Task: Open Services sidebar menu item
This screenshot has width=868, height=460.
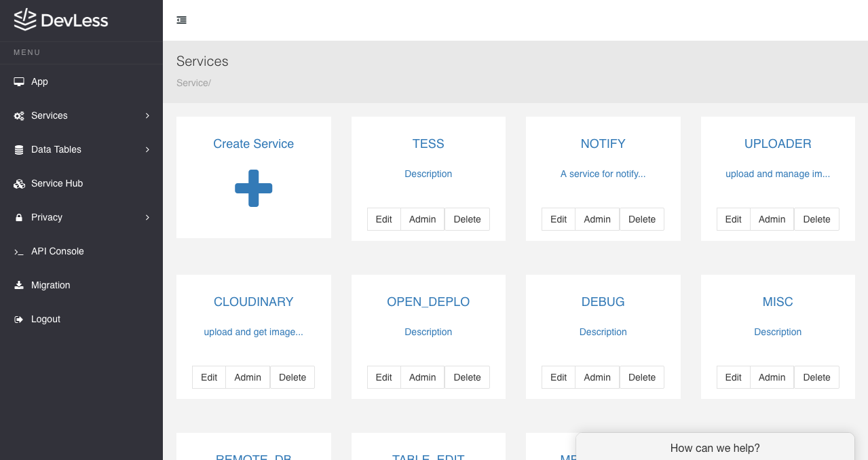Action: tap(81, 115)
